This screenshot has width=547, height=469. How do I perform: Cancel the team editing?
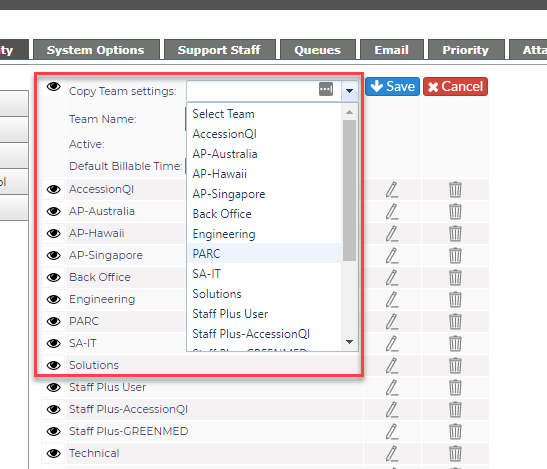(x=455, y=87)
